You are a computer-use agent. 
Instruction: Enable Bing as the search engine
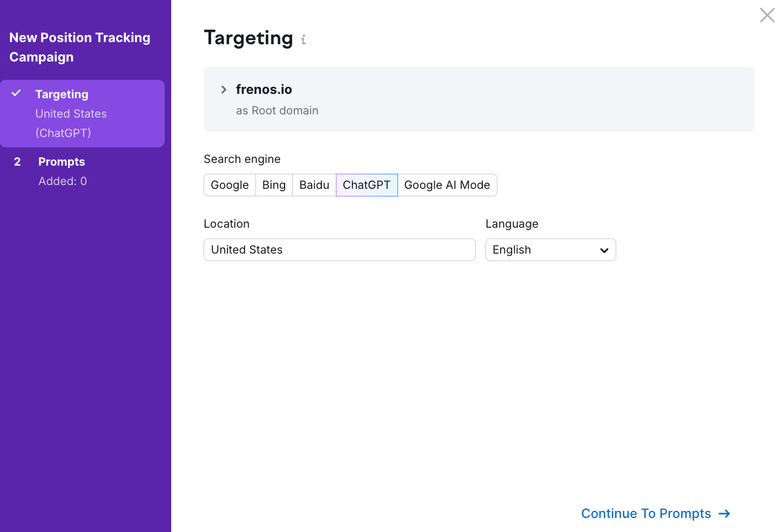[274, 185]
